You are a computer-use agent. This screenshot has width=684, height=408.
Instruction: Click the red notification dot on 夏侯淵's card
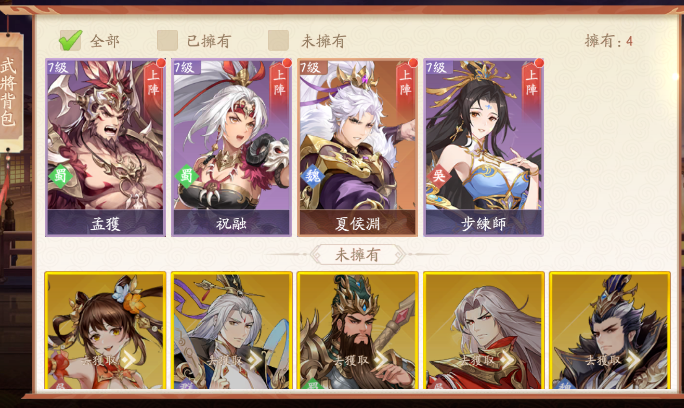pos(413,63)
